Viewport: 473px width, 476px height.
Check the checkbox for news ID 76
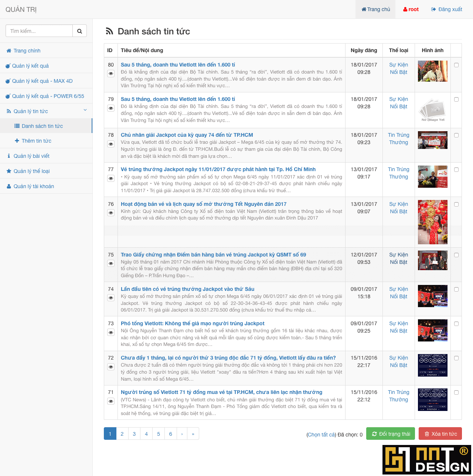click(x=456, y=204)
